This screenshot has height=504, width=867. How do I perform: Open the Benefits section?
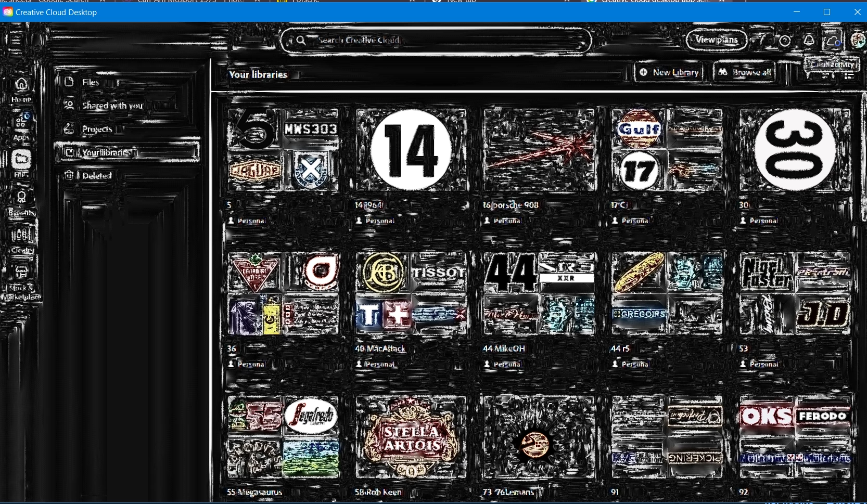[x=21, y=203]
